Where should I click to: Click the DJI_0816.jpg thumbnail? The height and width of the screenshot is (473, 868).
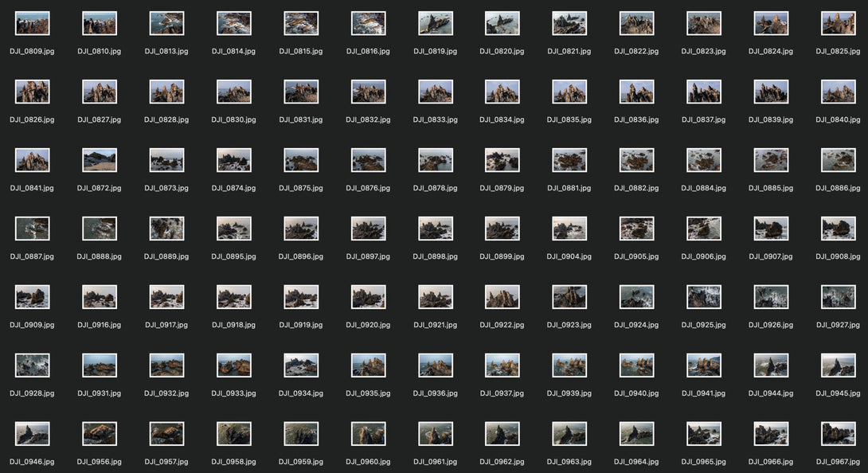(x=368, y=23)
